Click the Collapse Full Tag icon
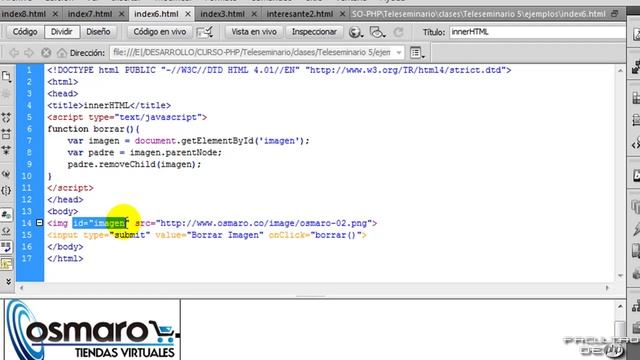This screenshot has width=640, height=360. pos(6,118)
